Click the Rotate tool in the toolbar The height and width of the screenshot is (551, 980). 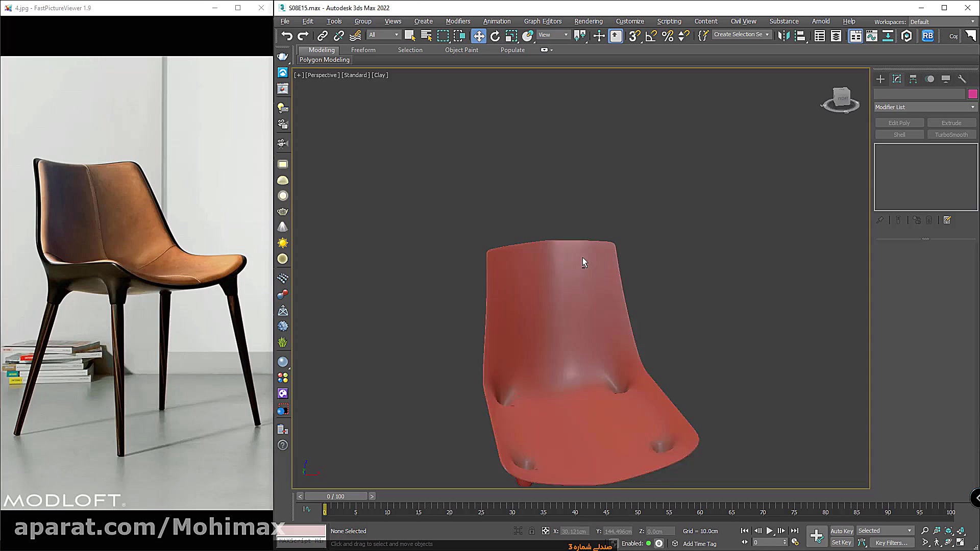click(495, 36)
